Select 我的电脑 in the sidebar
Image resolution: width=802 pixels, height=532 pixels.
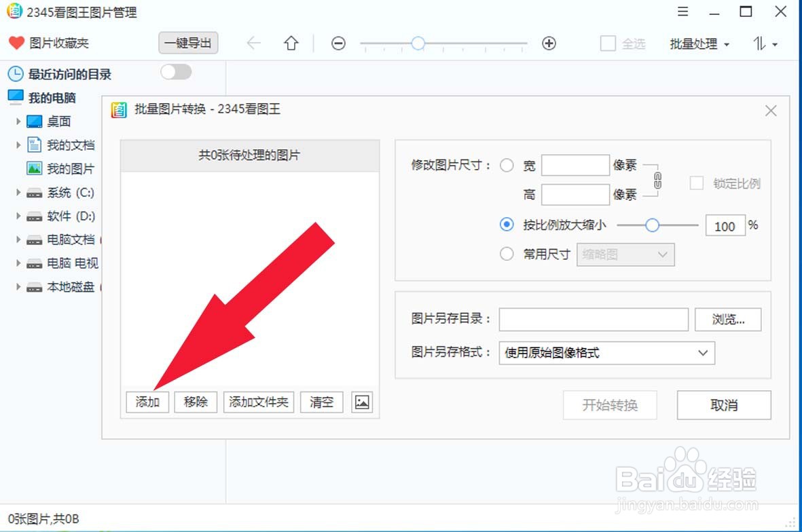pyautogui.click(x=52, y=98)
